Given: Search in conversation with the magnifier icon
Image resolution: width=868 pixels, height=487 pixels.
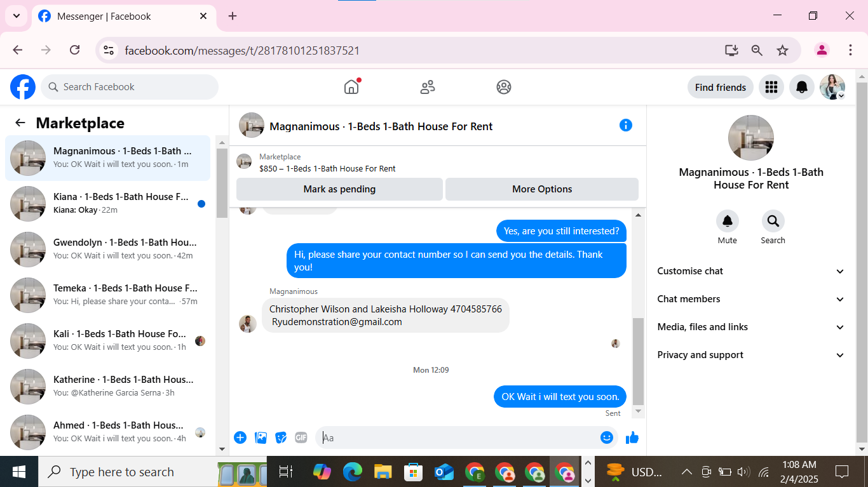Looking at the screenshot, I should (x=773, y=221).
